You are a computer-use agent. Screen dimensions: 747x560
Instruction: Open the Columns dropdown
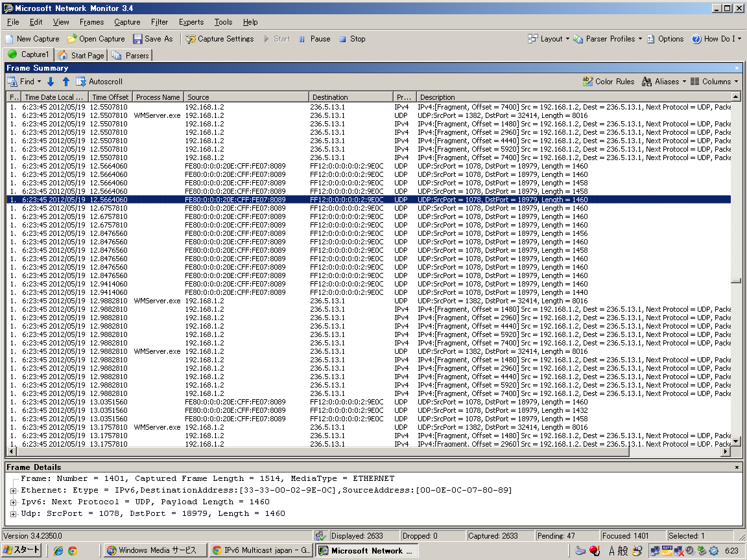click(x=714, y=82)
